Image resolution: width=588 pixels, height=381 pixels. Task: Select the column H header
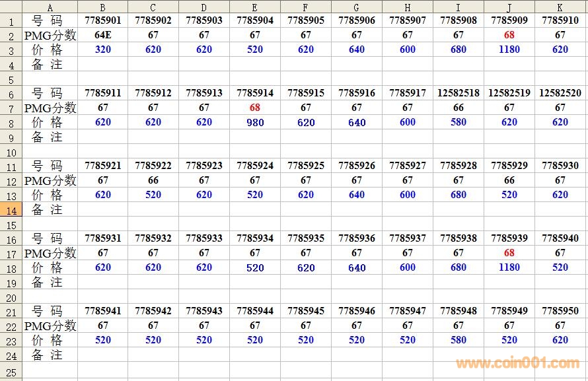(408, 7)
